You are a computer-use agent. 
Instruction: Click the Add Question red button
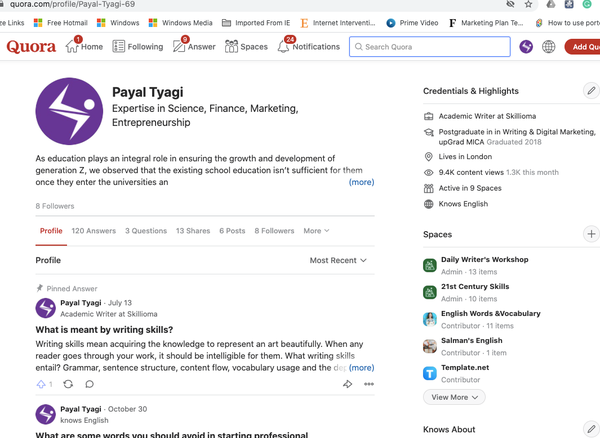point(582,47)
